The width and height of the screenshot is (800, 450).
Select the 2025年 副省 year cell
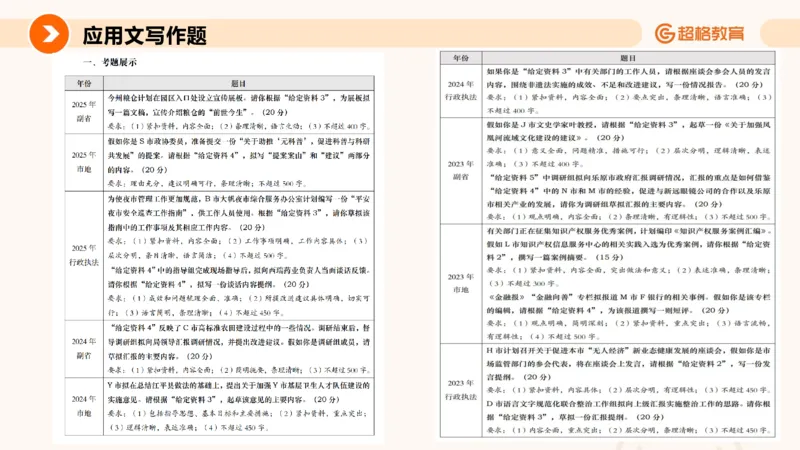[84, 112]
